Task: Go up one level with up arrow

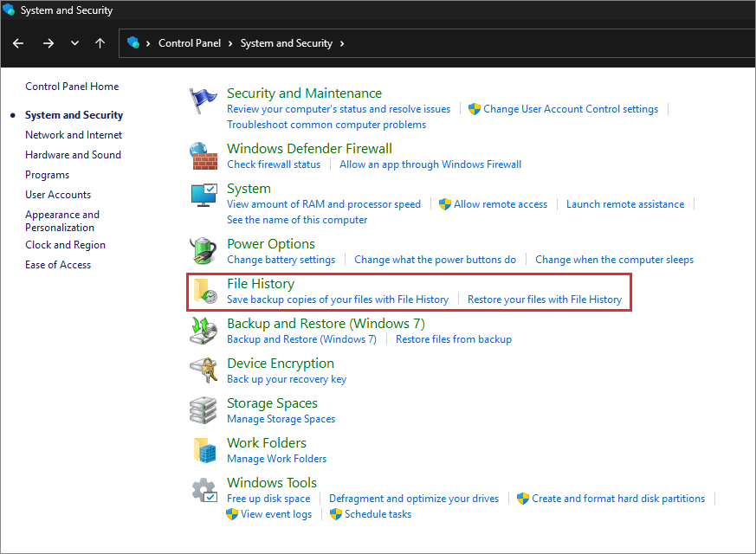Action: tap(100, 43)
